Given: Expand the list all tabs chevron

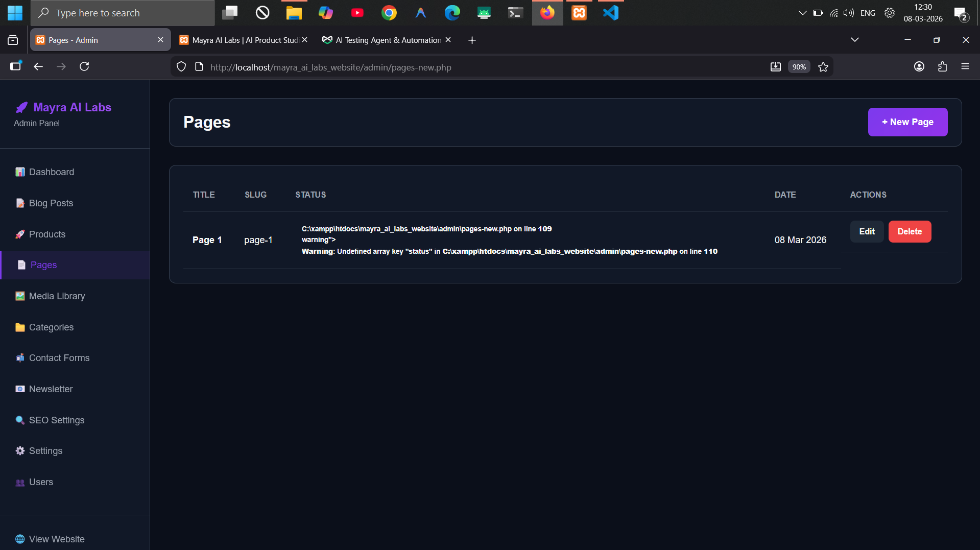Looking at the screenshot, I should tap(854, 40).
